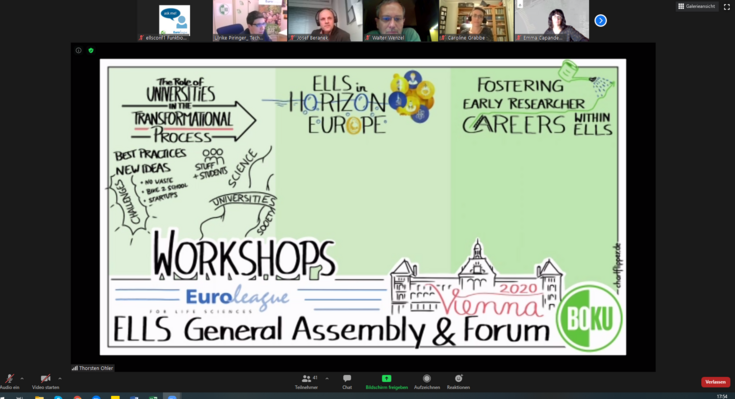
Task: Select Emma Capande... video thumbnail
Action: click(552, 21)
